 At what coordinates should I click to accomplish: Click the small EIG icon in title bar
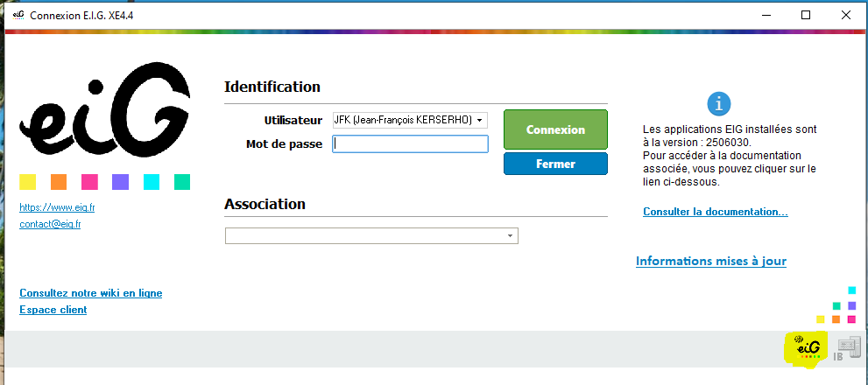(x=18, y=15)
